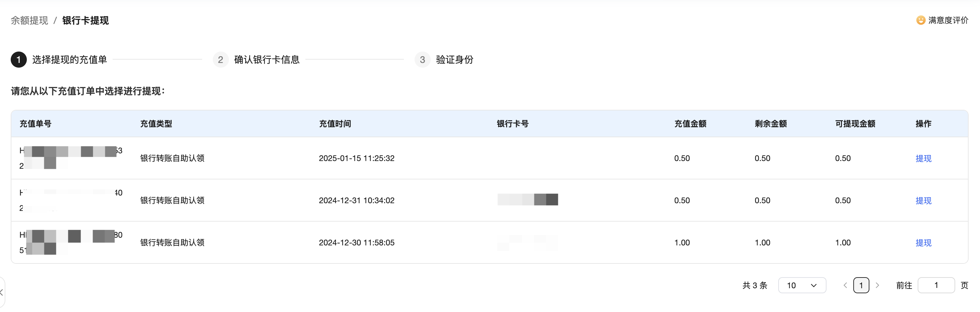Go to the next page arrow
Screen dimensions: 980x312
point(877,286)
